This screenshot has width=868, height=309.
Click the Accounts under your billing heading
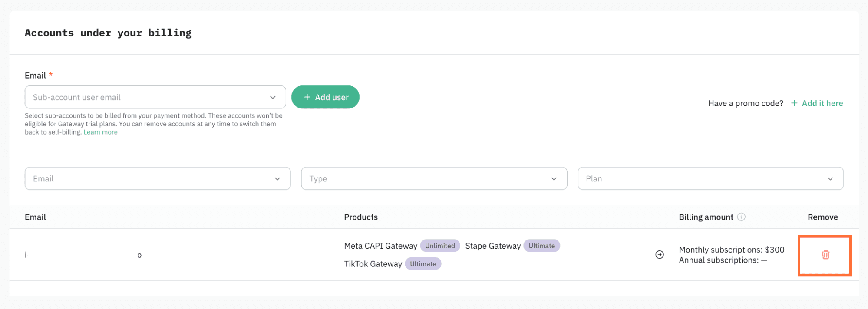click(108, 33)
